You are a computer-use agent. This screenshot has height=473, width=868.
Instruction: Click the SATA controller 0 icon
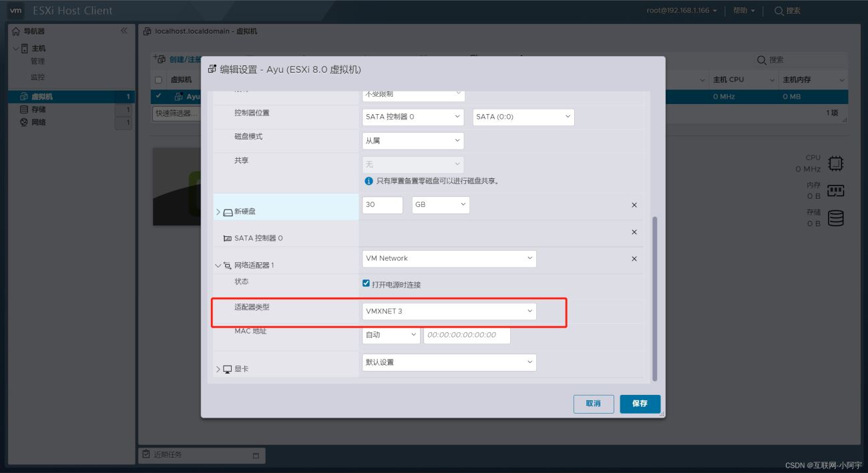pyautogui.click(x=228, y=238)
